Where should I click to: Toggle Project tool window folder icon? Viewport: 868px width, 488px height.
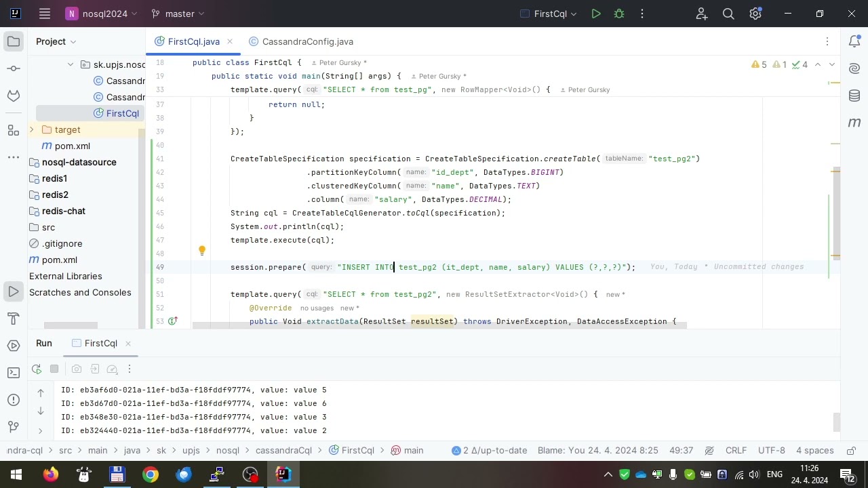point(14,41)
